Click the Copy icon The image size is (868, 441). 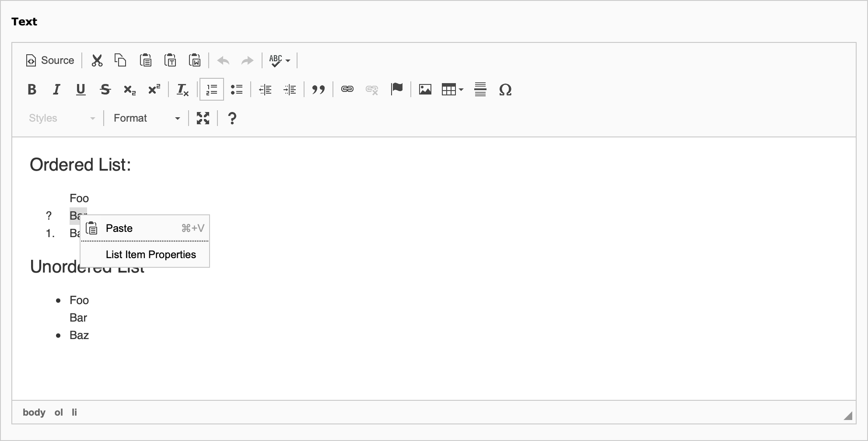pos(121,60)
